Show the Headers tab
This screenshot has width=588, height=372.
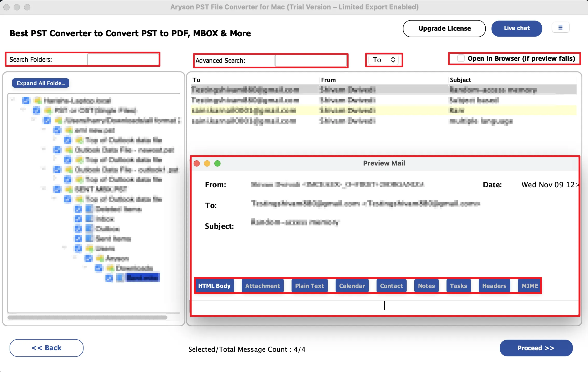click(494, 286)
